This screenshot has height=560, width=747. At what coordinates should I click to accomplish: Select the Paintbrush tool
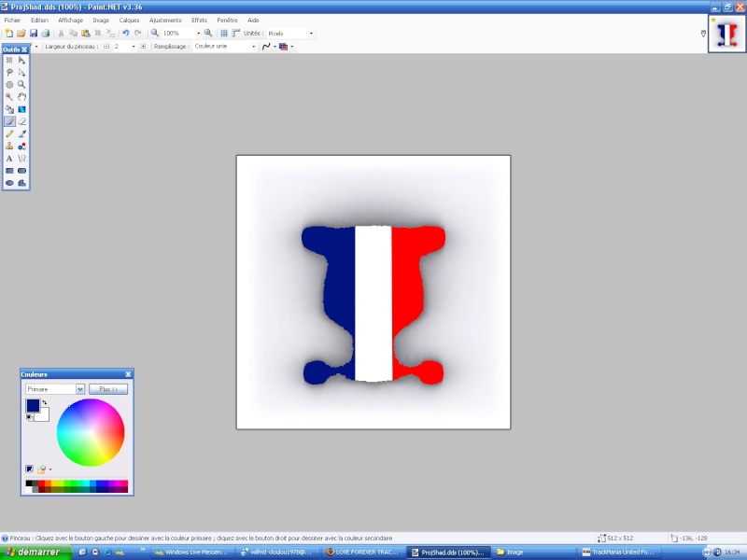point(9,122)
